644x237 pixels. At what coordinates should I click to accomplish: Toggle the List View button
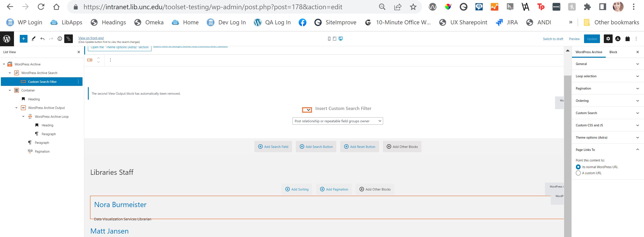pos(69,39)
